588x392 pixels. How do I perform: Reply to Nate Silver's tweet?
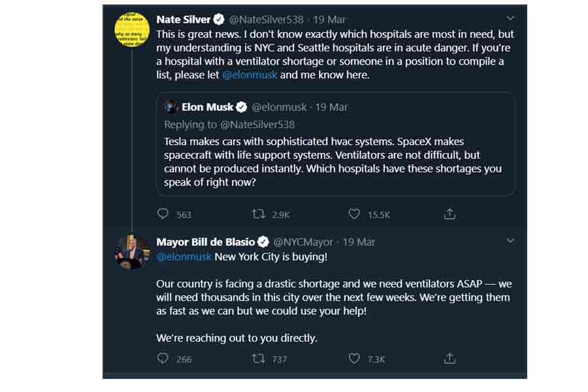point(163,214)
